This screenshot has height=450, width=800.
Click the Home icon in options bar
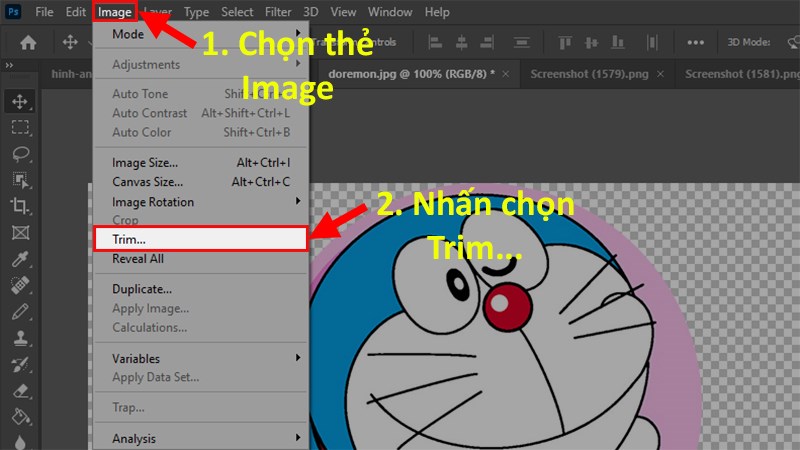click(x=28, y=42)
